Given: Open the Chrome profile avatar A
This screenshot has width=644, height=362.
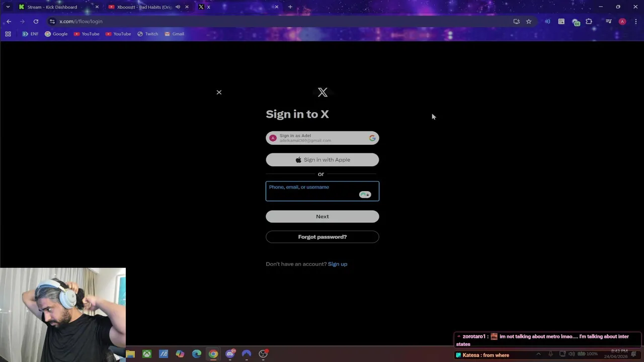Looking at the screenshot, I should [x=622, y=22].
